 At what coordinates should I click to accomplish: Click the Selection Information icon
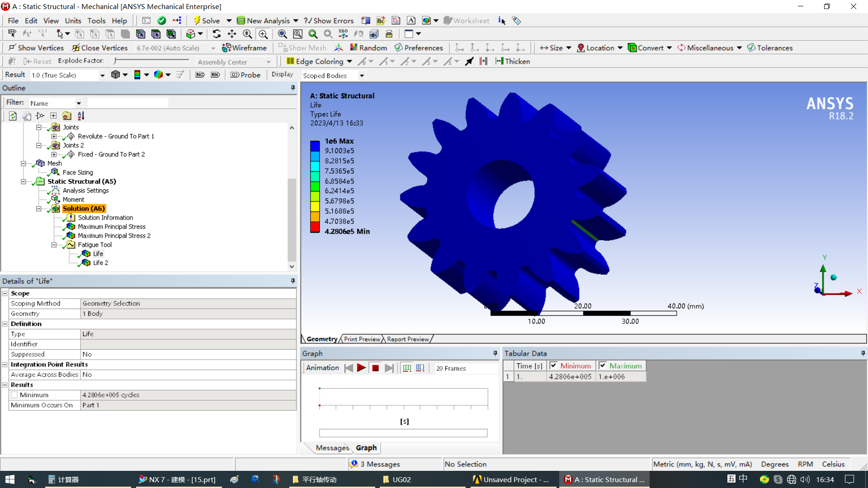[x=501, y=20]
